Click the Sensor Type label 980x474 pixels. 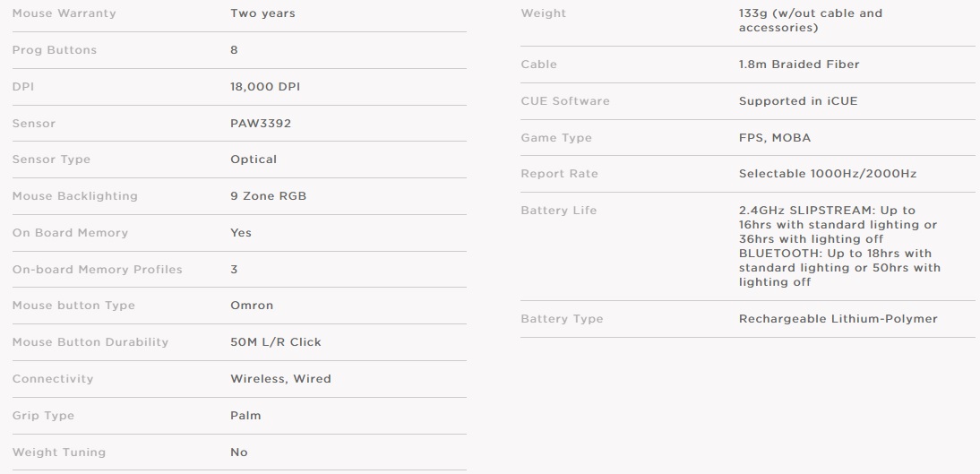(51, 159)
